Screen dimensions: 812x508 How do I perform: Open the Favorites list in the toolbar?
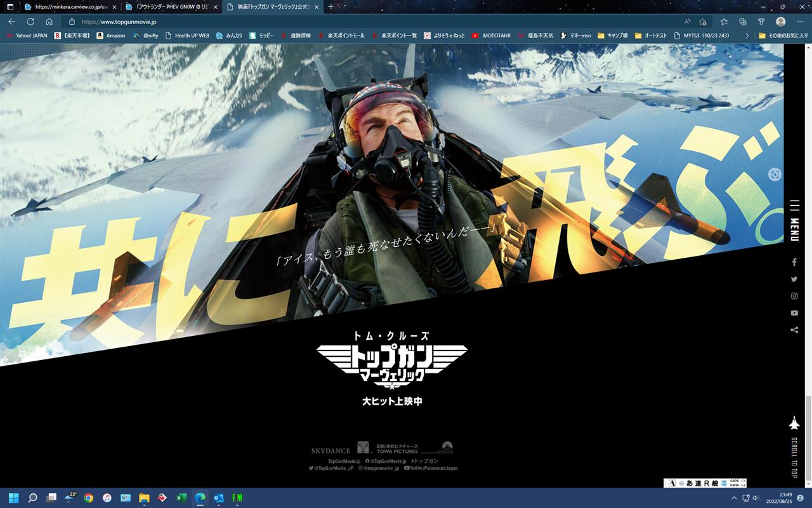tap(724, 22)
